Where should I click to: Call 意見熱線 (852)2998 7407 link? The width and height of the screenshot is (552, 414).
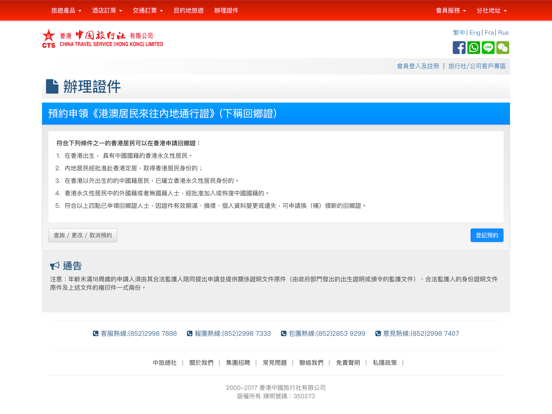tap(421, 333)
